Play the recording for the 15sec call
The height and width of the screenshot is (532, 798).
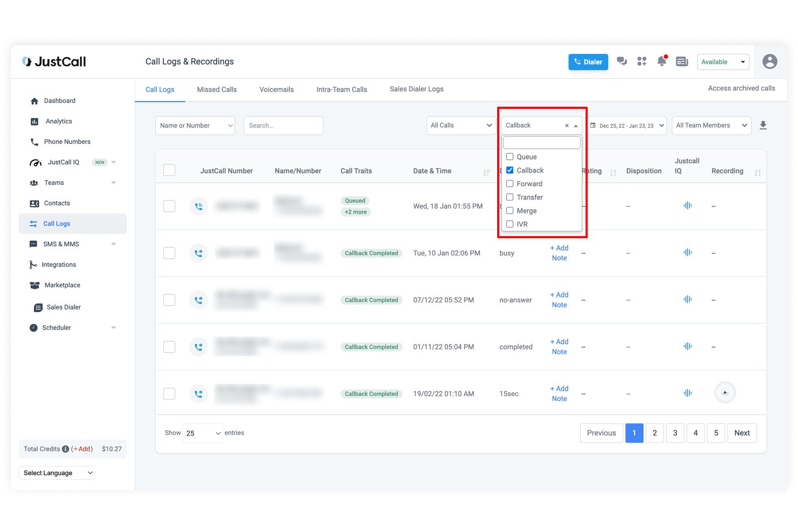point(725,392)
